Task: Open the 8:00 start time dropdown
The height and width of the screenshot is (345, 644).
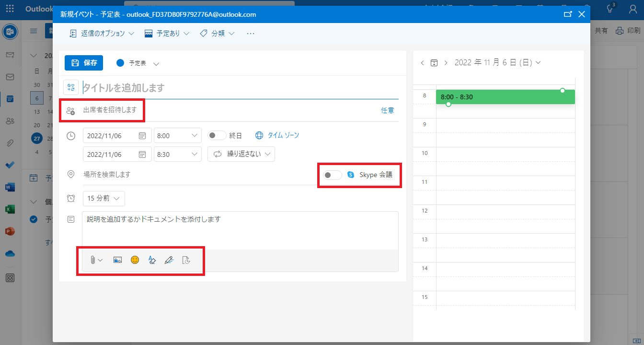Action: coord(177,136)
